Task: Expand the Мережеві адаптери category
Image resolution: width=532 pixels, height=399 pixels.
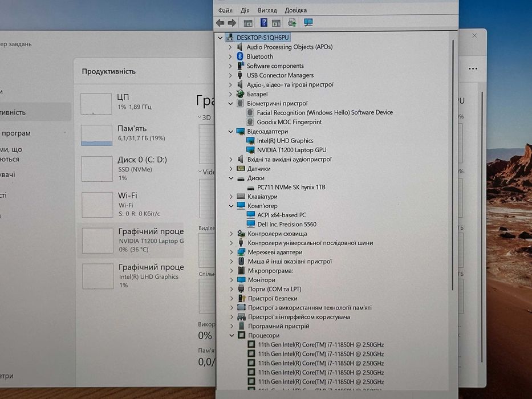Action: coord(232,252)
